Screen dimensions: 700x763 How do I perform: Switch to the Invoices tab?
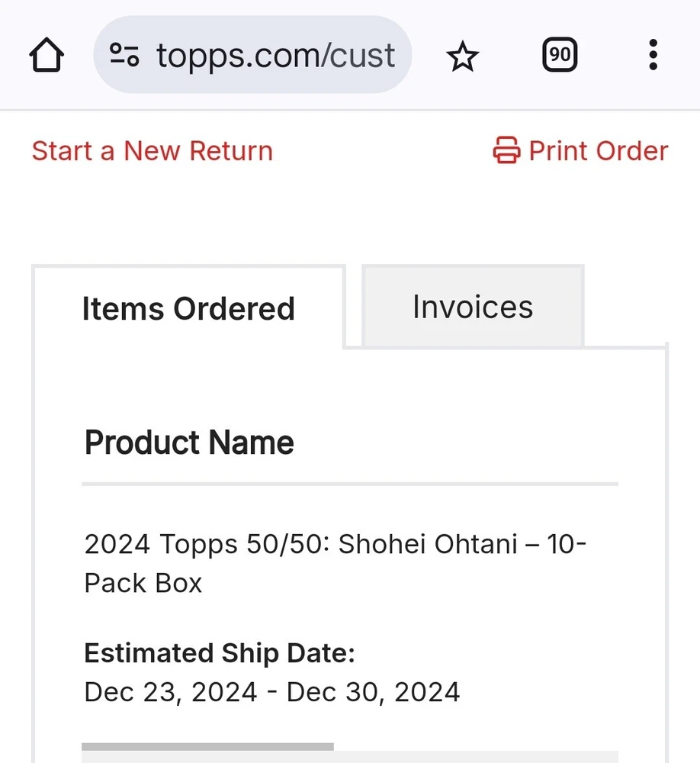(x=473, y=307)
